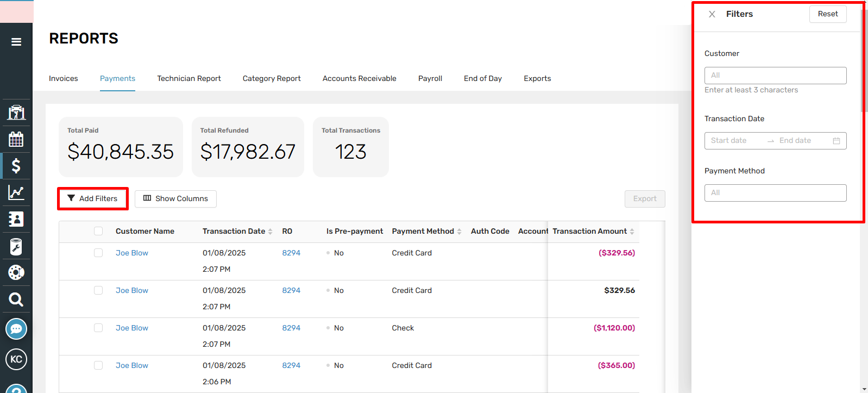
Task: Open the Customer filter combo box
Action: click(x=775, y=76)
